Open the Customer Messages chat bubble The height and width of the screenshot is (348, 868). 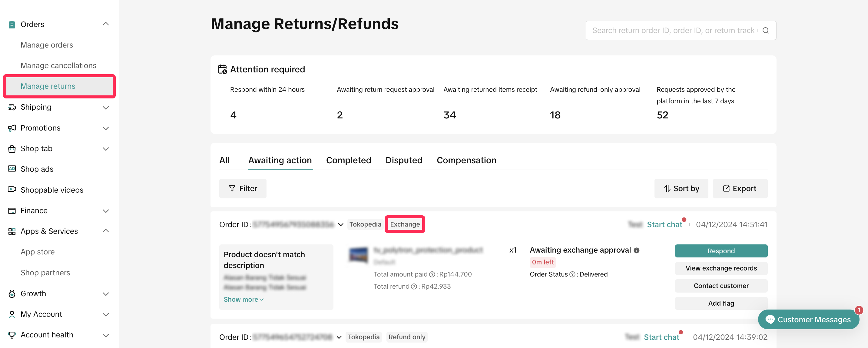[x=808, y=319]
